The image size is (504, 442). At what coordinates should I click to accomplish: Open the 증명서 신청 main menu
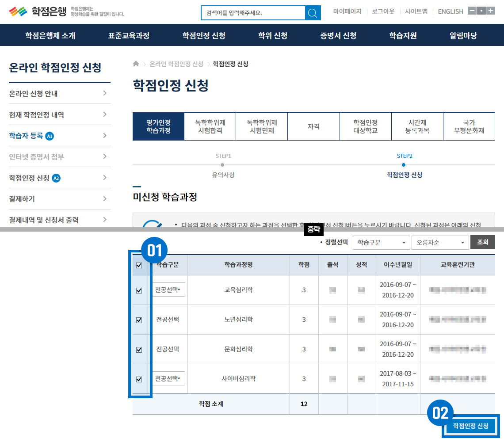click(x=338, y=35)
